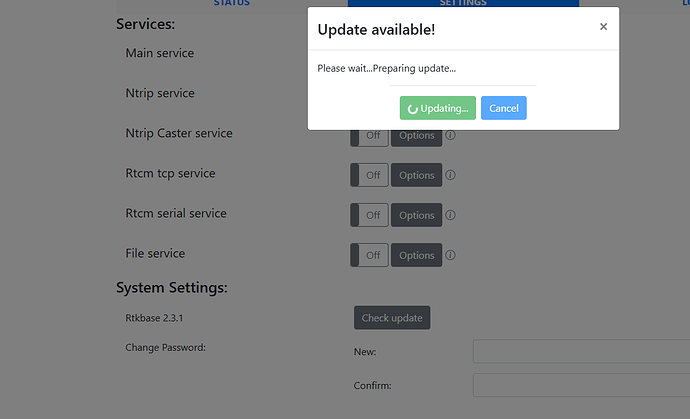The image size is (690, 419).
Task: Switch on the File service toggle
Action: tap(369, 255)
